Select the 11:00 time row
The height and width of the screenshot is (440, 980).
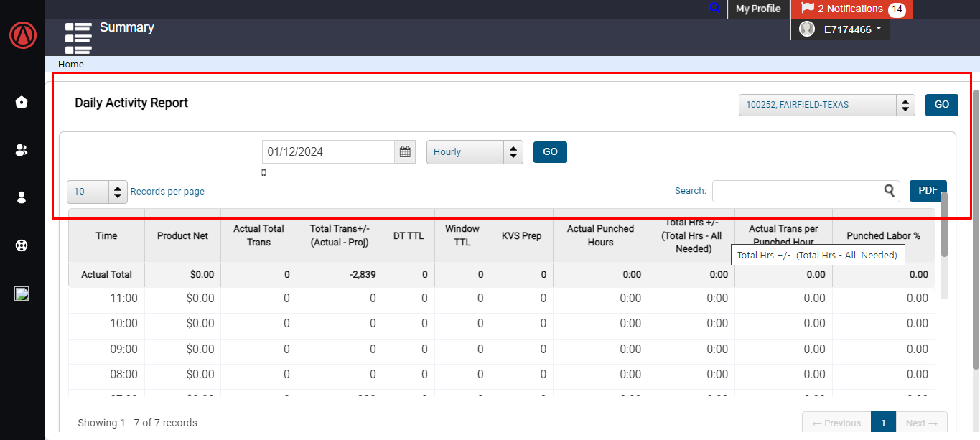(x=502, y=299)
